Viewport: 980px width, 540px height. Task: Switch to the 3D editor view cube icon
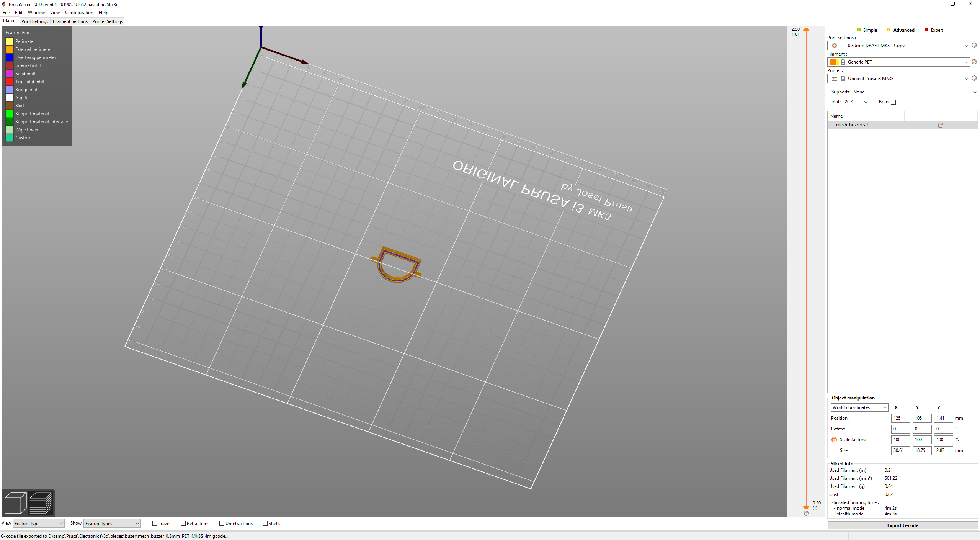pos(15,502)
